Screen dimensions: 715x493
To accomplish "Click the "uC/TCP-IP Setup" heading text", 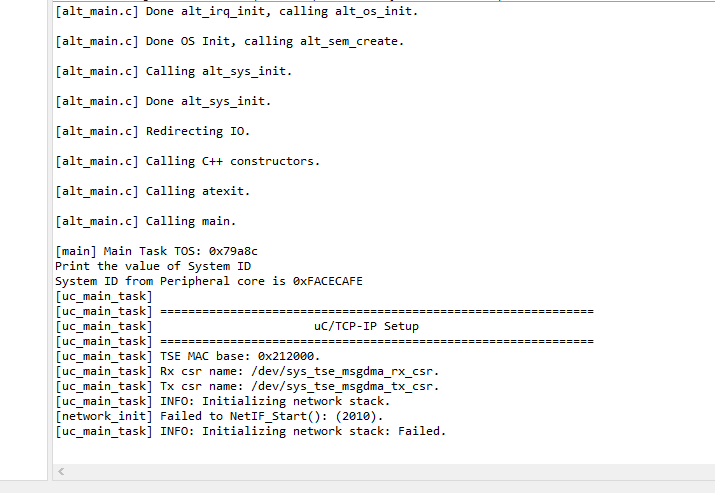I will pyautogui.click(x=366, y=326).
